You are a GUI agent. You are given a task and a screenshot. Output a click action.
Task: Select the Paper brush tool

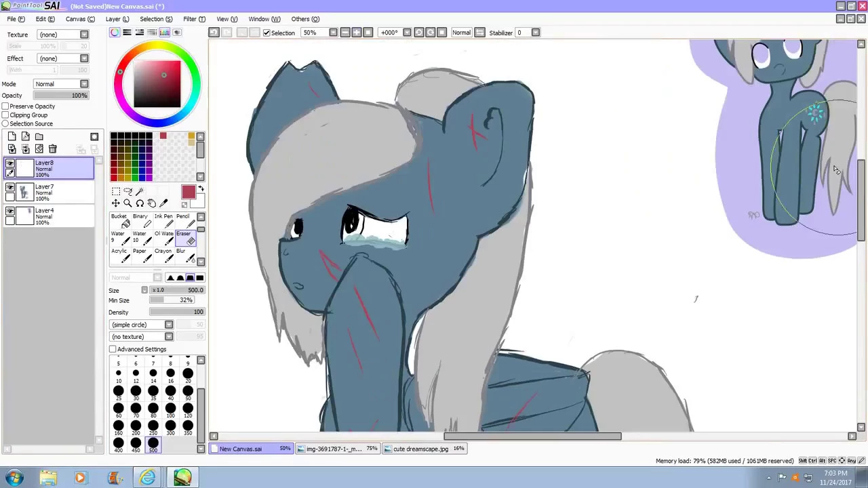141,255
